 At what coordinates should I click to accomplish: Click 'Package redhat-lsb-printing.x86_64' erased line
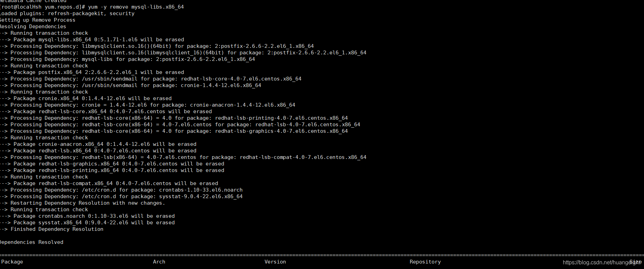[112, 170]
